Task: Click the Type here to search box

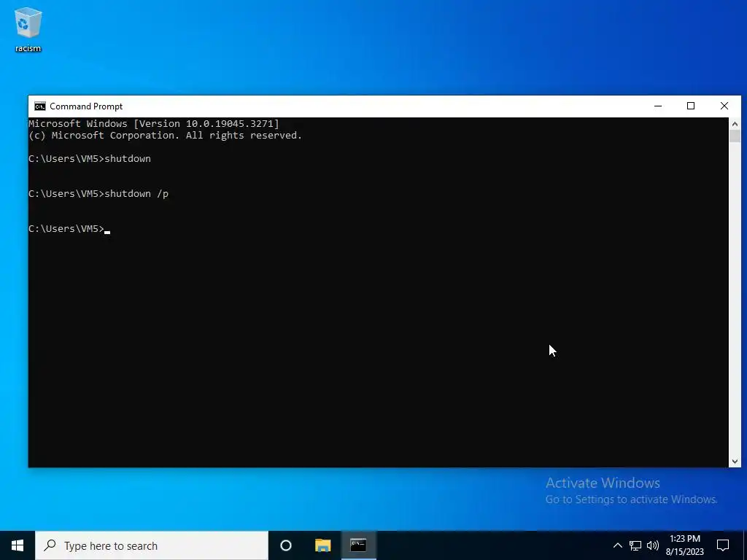Action: 152,545
